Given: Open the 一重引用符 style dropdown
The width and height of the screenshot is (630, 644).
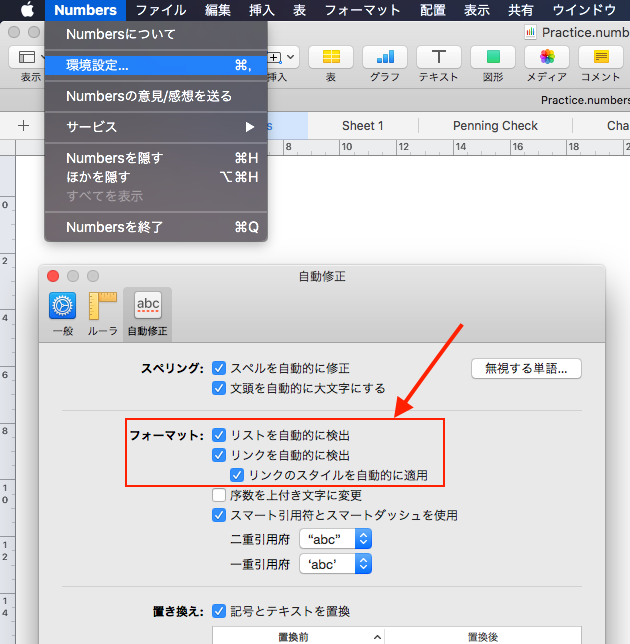Looking at the screenshot, I should click(x=336, y=564).
